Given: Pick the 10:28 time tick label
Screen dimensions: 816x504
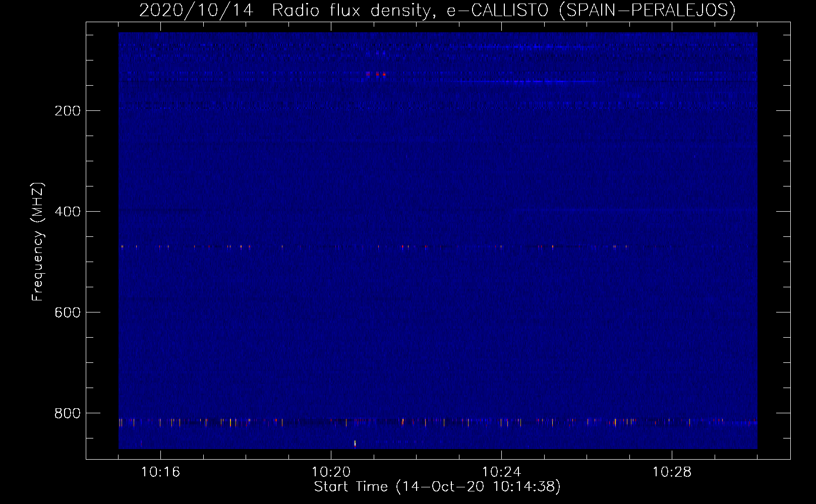Looking at the screenshot, I should pyautogui.click(x=672, y=472).
